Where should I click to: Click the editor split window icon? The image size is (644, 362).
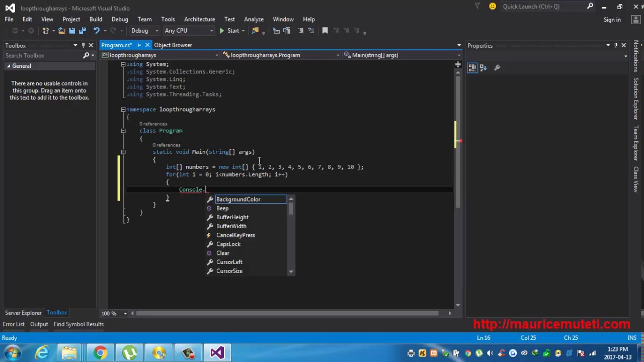click(458, 64)
